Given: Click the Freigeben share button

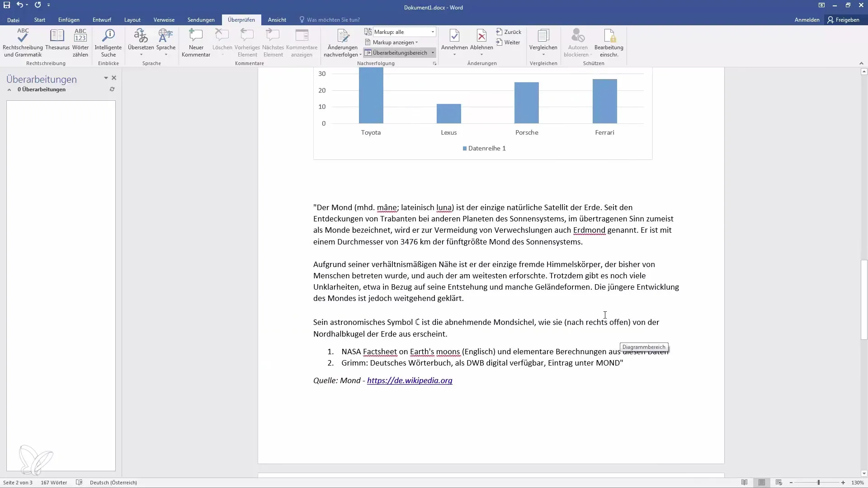Looking at the screenshot, I should [x=844, y=20].
